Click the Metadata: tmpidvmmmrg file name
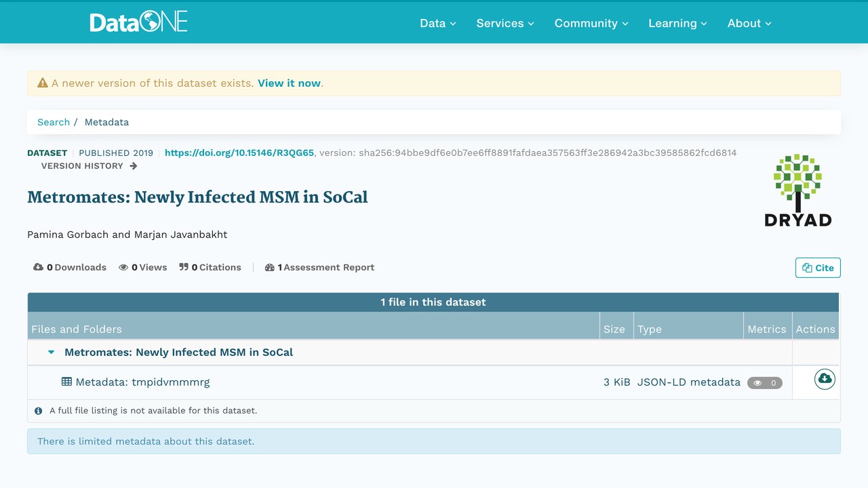The height and width of the screenshot is (488, 868). click(142, 382)
